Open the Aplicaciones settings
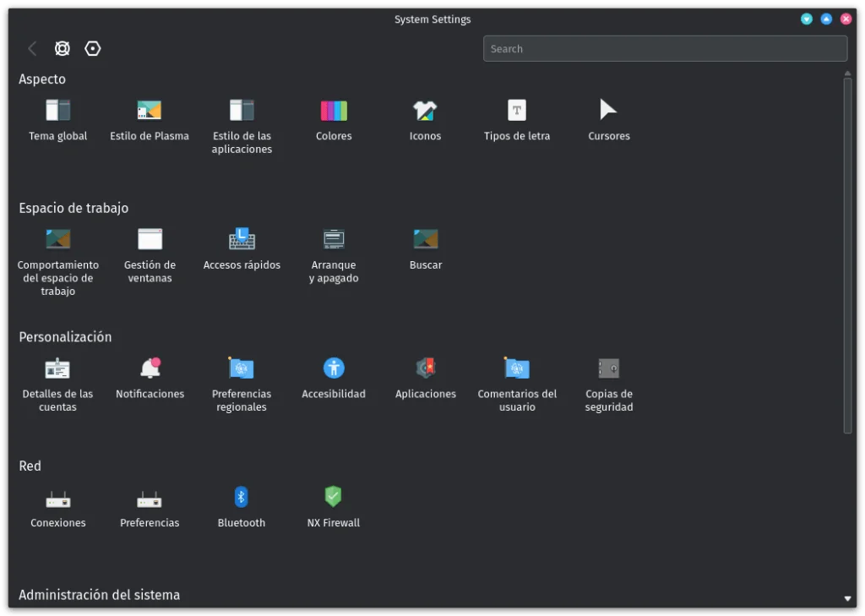Viewport: 865px width, 616px height. point(426,379)
